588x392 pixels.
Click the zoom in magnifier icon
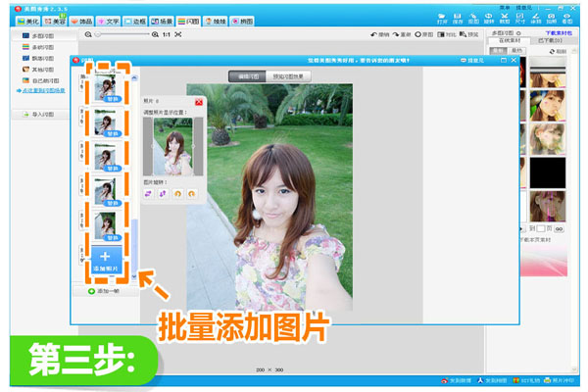(155, 34)
